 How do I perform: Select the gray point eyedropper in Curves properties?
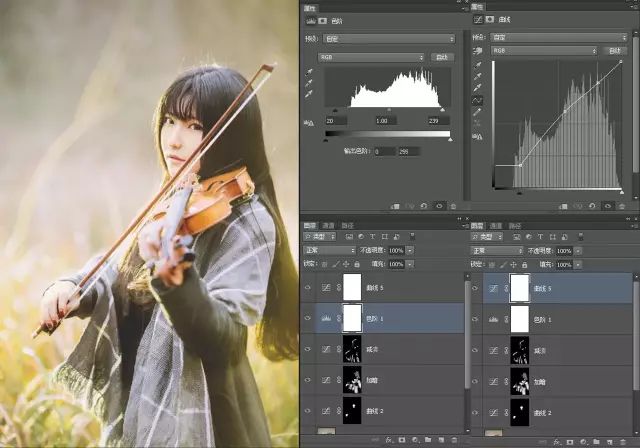tap(477, 74)
